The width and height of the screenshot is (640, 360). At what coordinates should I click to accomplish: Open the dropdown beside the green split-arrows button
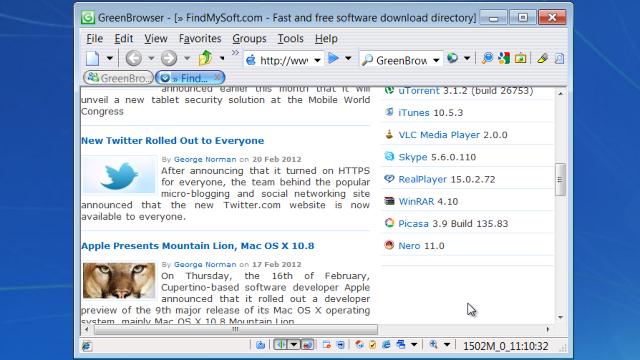[x=294, y=345]
